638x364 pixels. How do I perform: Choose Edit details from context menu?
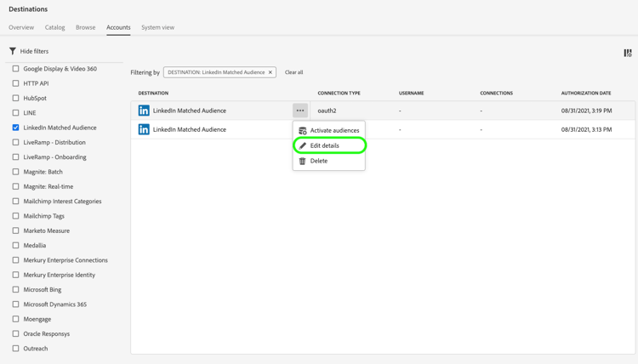(328, 145)
